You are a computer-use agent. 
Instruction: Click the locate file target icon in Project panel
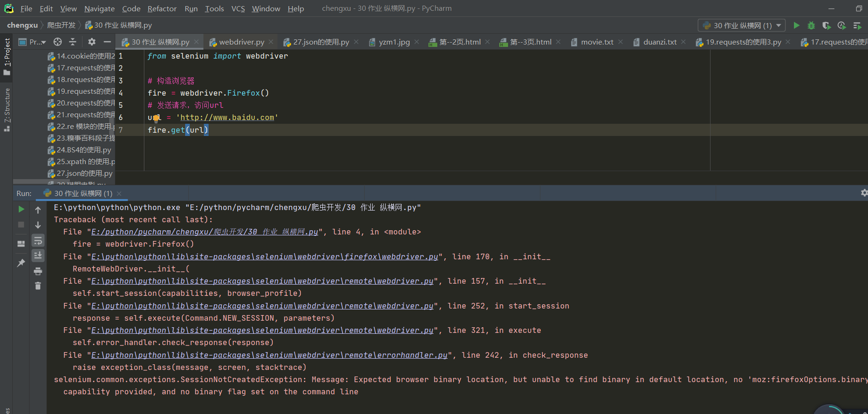[x=58, y=42]
